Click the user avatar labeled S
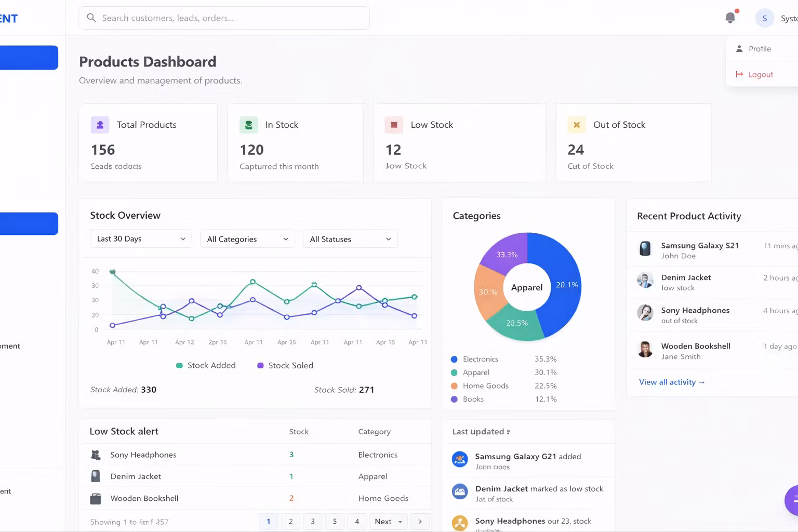Image resolution: width=798 pixels, height=532 pixels. click(x=764, y=18)
